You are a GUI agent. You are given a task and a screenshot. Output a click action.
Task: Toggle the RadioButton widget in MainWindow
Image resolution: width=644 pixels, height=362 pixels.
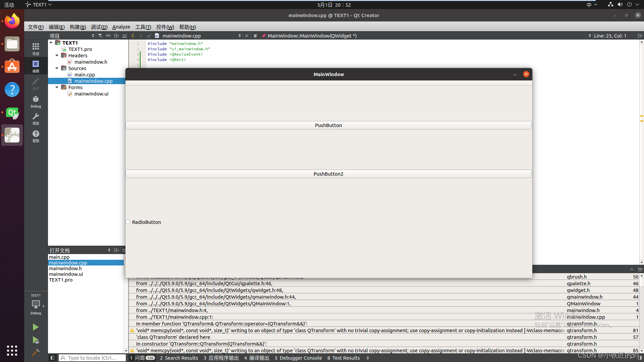click(128, 222)
